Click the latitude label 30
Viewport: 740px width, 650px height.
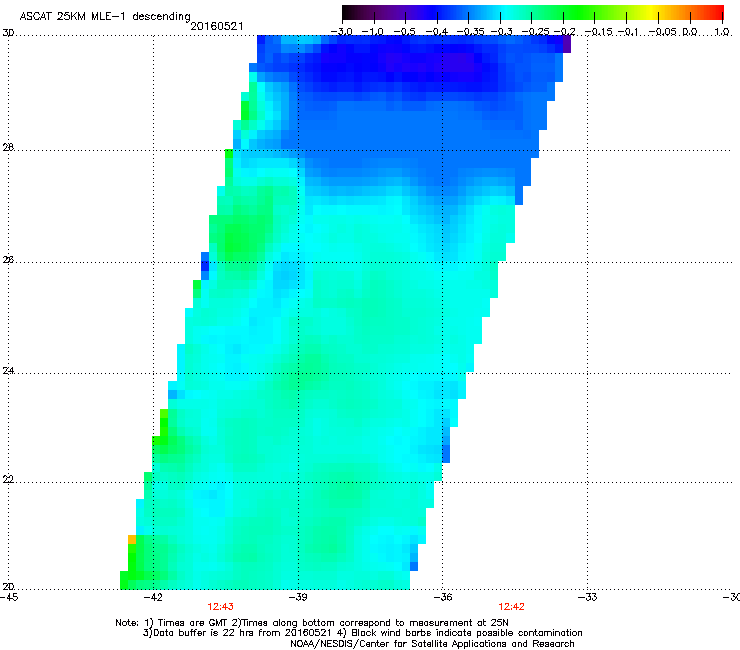(x=8, y=33)
